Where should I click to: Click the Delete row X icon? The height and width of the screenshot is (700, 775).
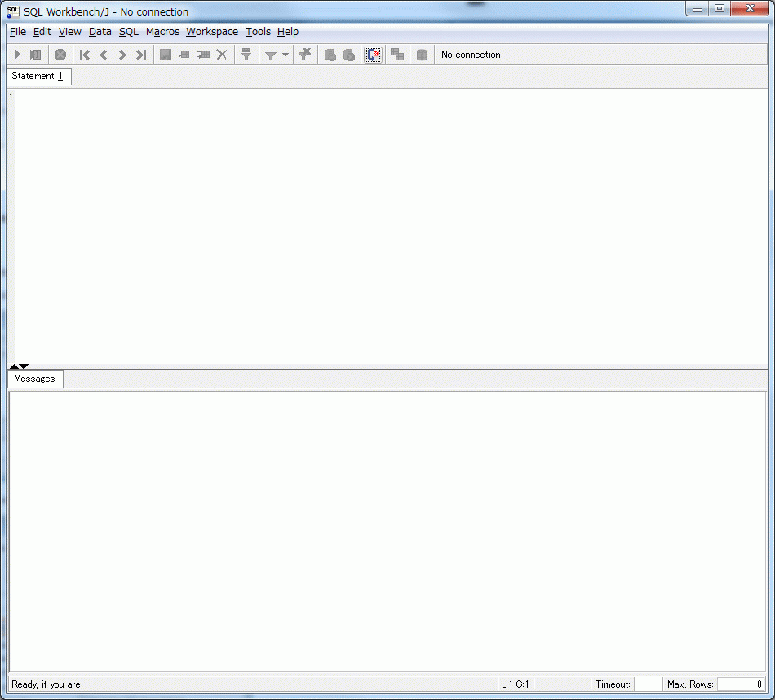(221, 55)
